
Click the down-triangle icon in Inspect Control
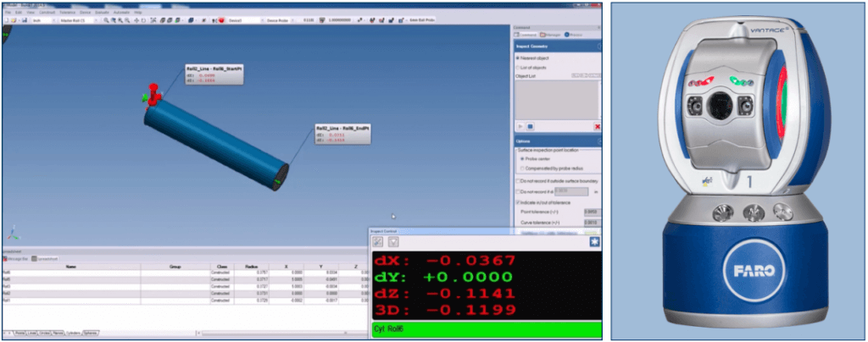[393, 241]
